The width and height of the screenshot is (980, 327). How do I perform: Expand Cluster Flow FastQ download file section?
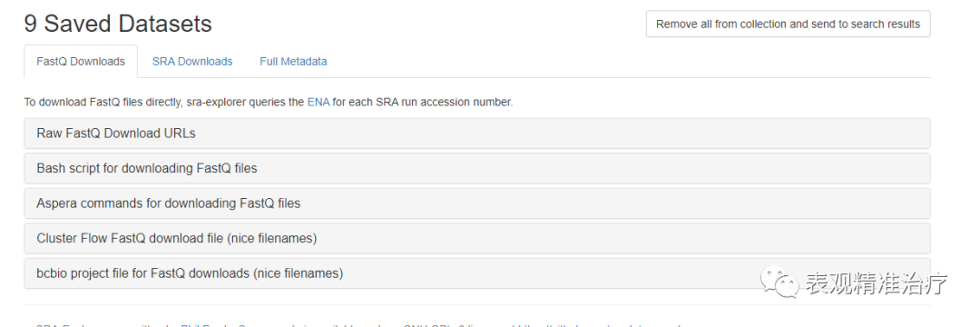[477, 238]
